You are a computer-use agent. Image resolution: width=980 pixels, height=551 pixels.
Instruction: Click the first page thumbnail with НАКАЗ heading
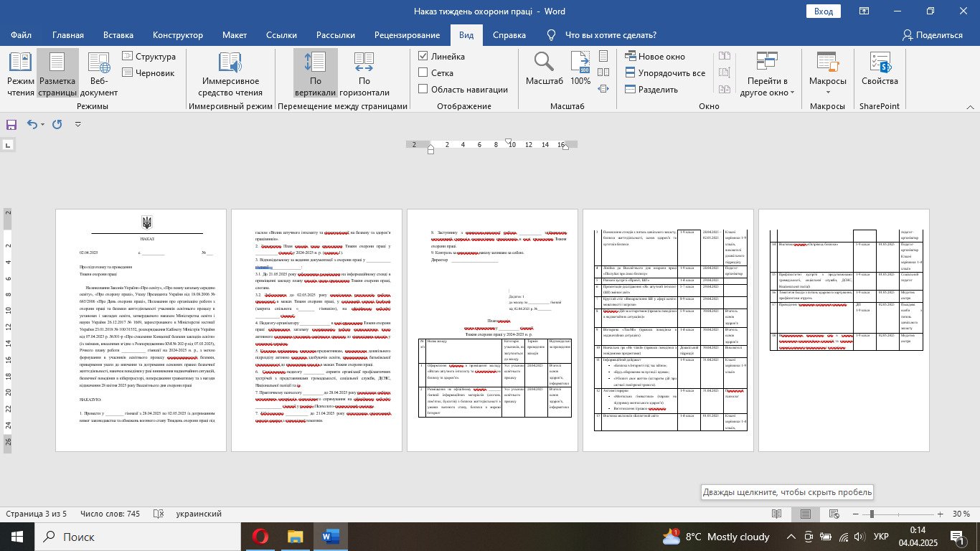coord(141,330)
